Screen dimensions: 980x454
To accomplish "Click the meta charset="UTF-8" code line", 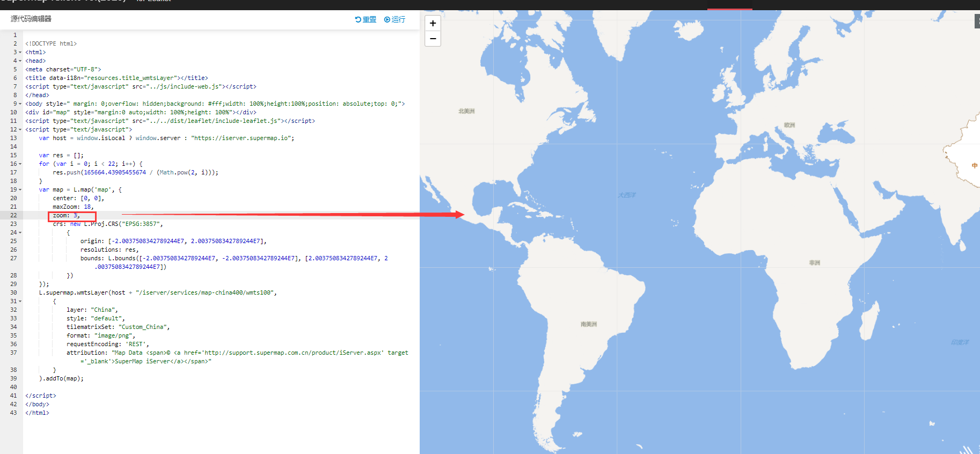I will point(63,69).
